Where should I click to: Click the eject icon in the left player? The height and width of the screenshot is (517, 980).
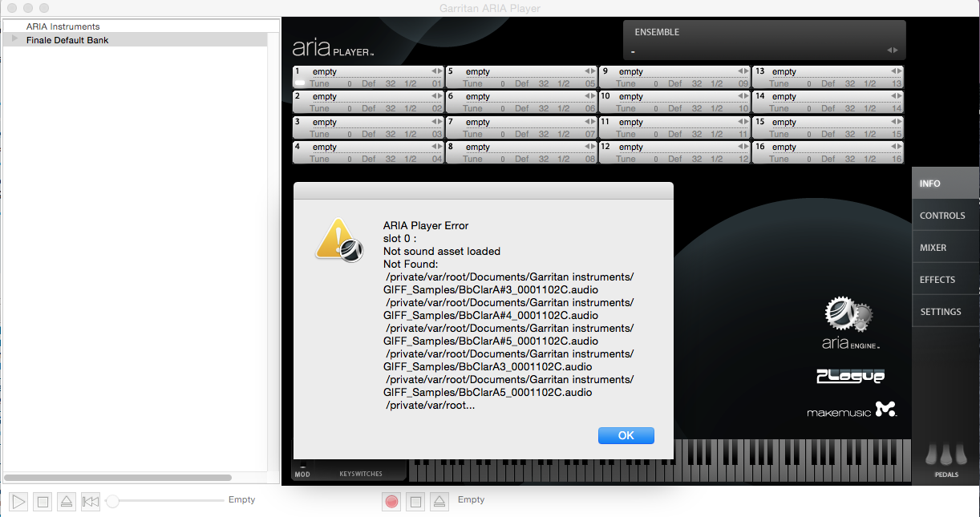click(67, 502)
